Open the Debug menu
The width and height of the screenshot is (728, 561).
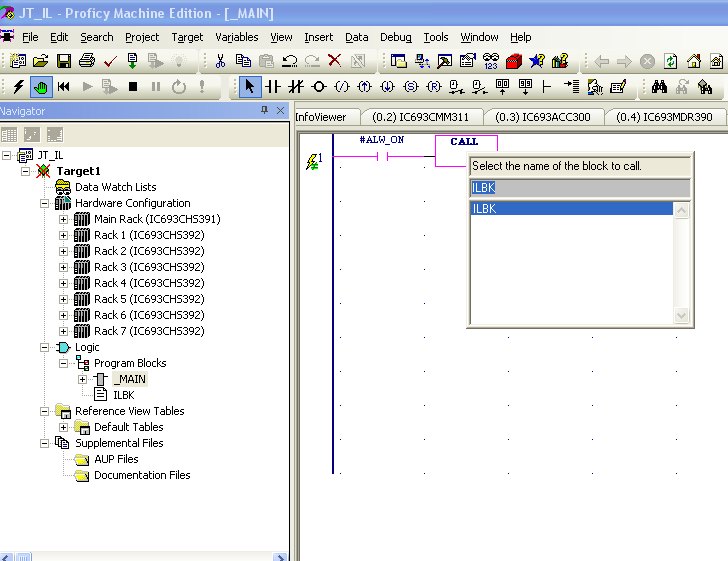pos(396,37)
